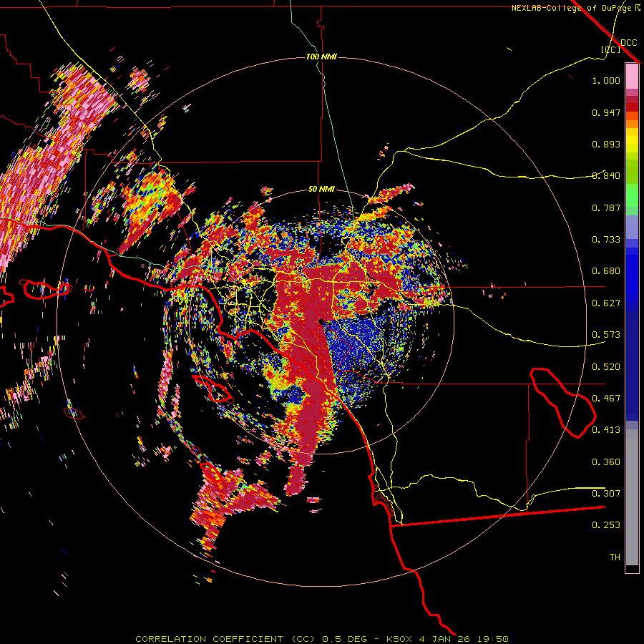This screenshot has height=644, width=644.
Task: Click the black radar site marker at center
Action: click(x=321, y=321)
